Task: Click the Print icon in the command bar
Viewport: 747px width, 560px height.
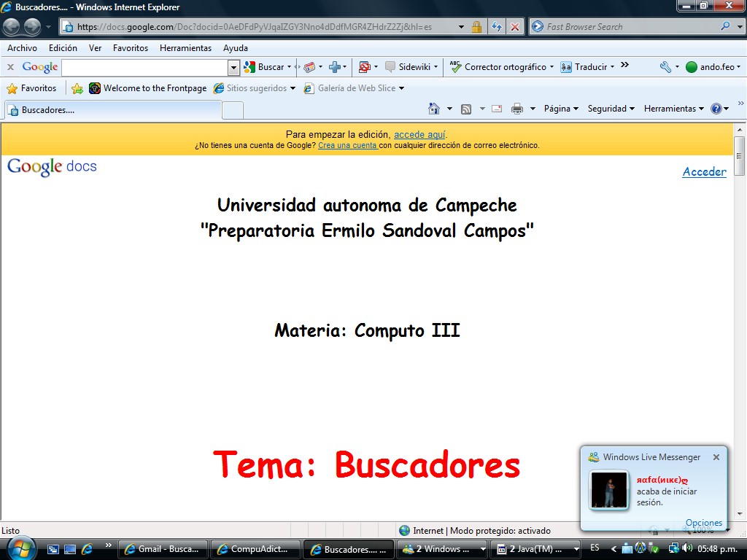Action: click(517, 109)
